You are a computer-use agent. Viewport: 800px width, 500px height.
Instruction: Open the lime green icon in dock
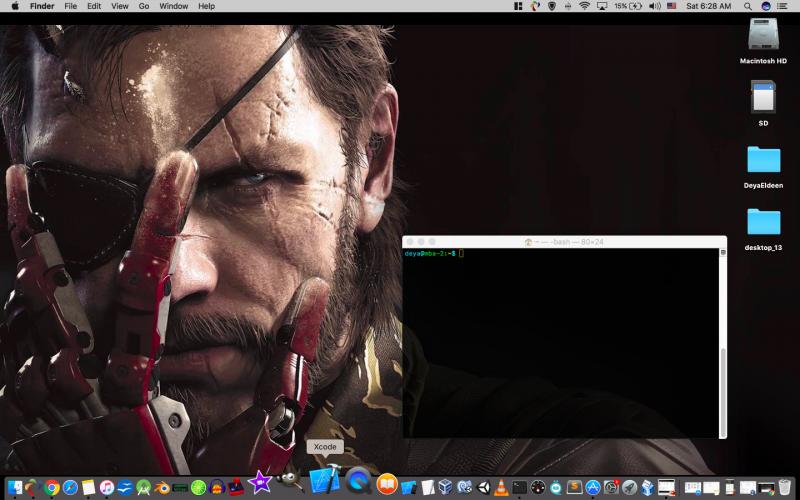[x=198, y=488]
